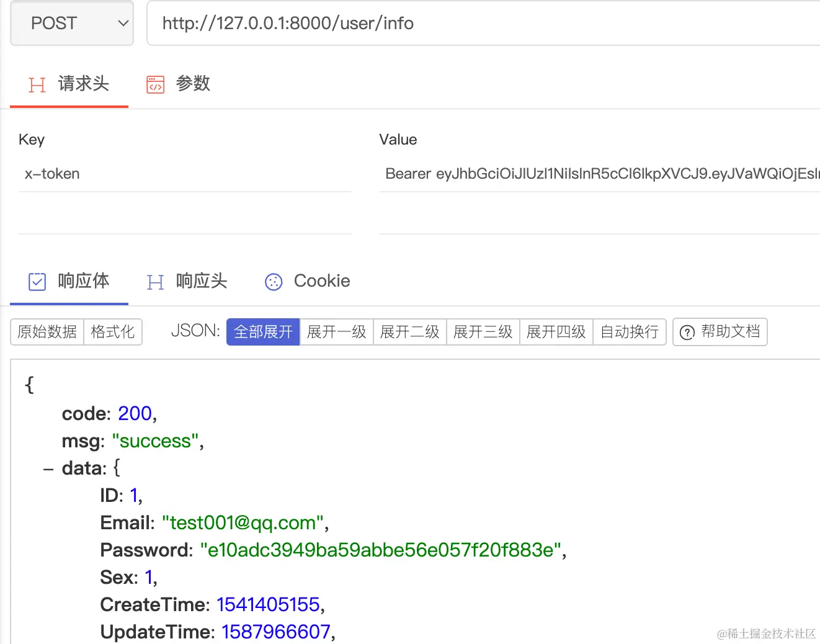Click the Email value test001@qq.com
The width and height of the screenshot is (820, 644).
tap(243, 523)
